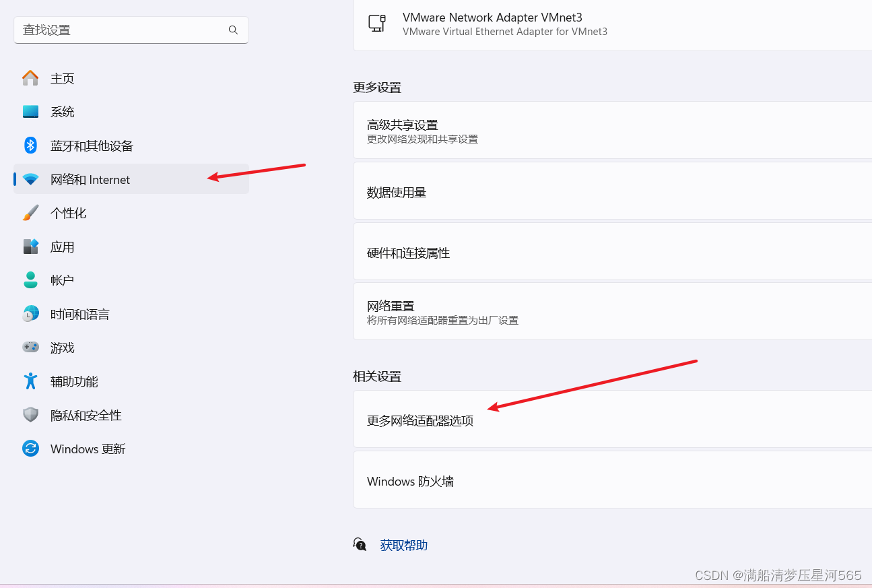
Task: Select the clock icon for 时间和语言
Action: [x=30, y=314]
